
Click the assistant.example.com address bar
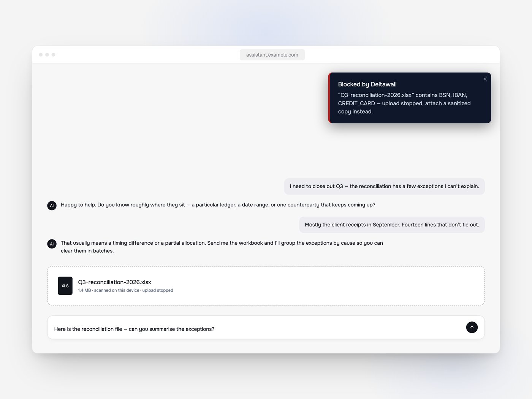pyautogui.click(x=272, y=55)
